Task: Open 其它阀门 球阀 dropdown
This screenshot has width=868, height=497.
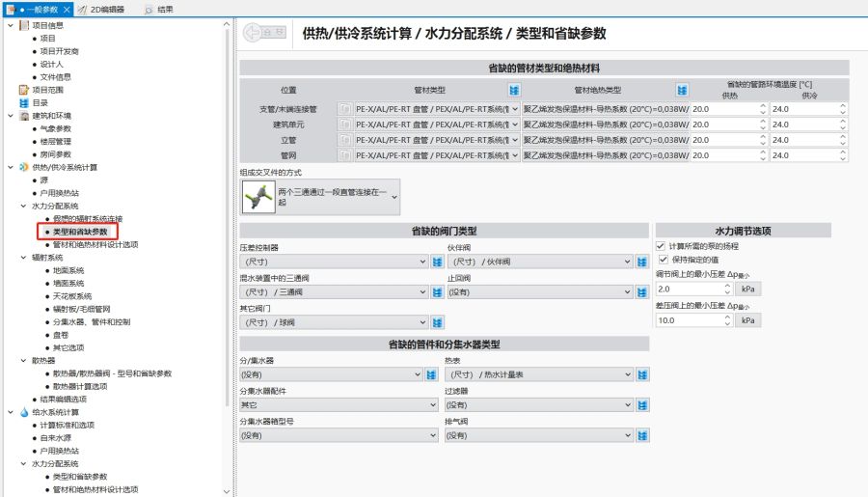Action: click(x=335, y=322)
